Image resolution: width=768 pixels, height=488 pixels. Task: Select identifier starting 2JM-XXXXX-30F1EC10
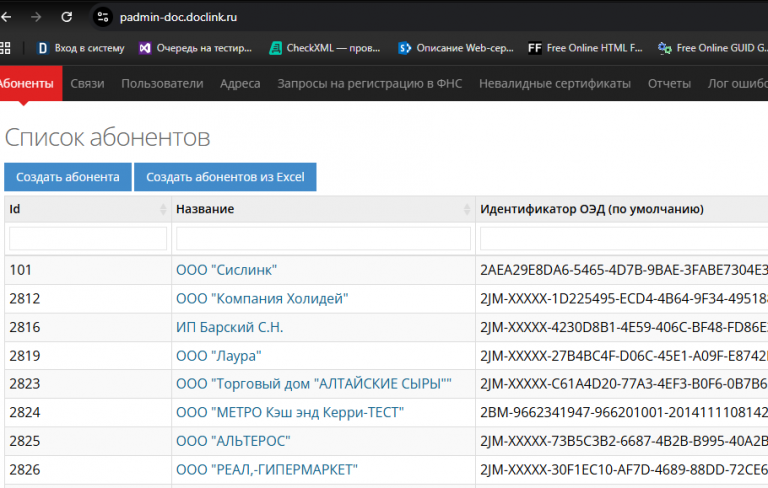pos(624,469)
